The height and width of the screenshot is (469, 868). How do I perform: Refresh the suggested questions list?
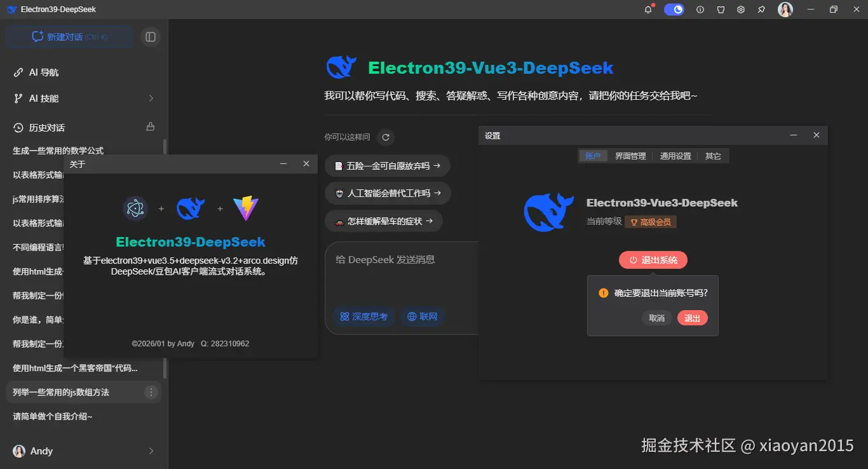tap(386, 137)
